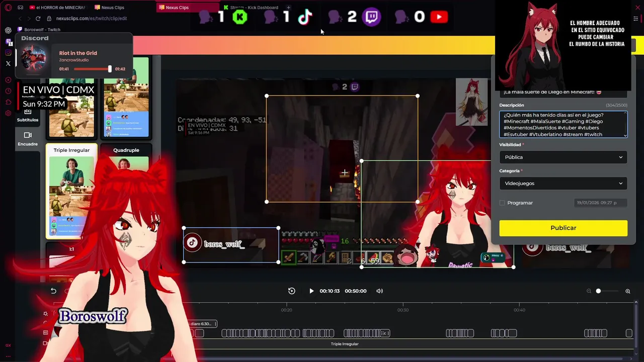The width and height of the screenshot is (644, 362).
Task: Publish the clip with the Publicar button
Action: click(563, 228)
